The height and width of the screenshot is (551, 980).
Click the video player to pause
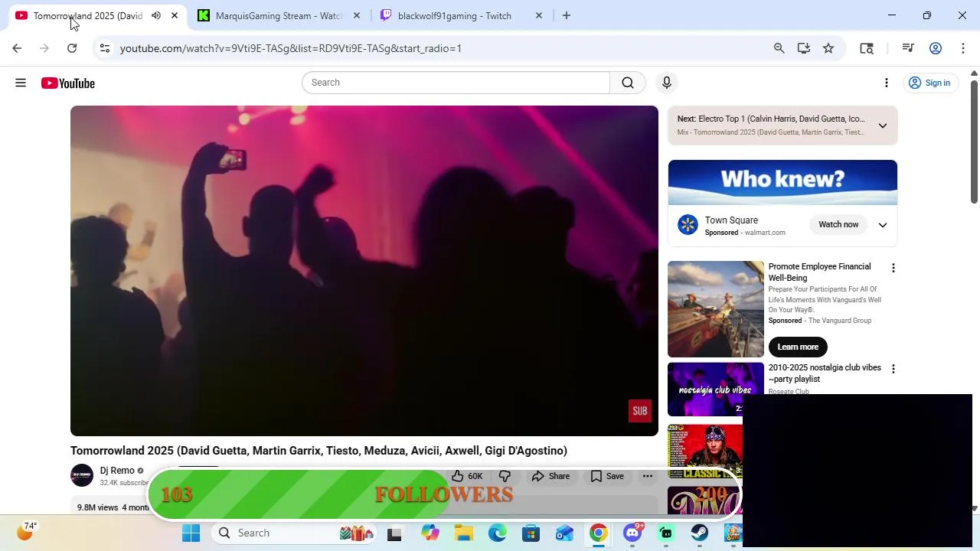click(x=364, y=271)
